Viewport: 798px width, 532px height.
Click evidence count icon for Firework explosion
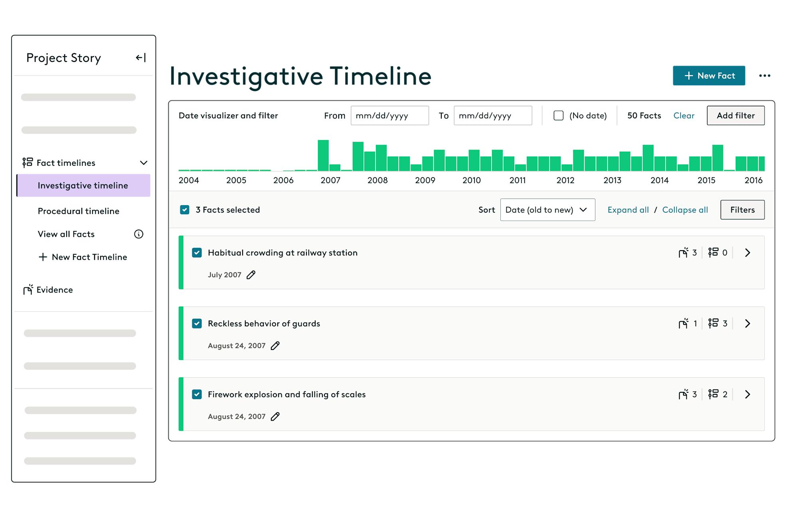coord(683,394)
